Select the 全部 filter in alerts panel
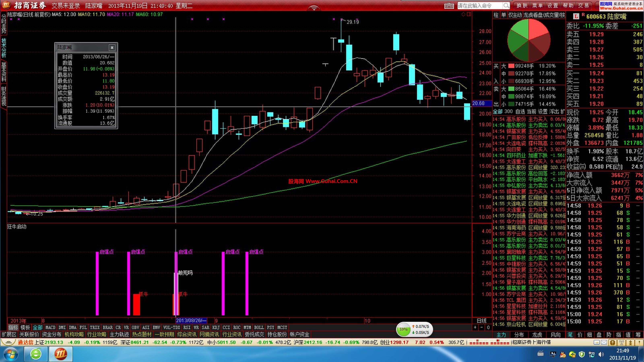644x362 pixels. click(498, 111)
